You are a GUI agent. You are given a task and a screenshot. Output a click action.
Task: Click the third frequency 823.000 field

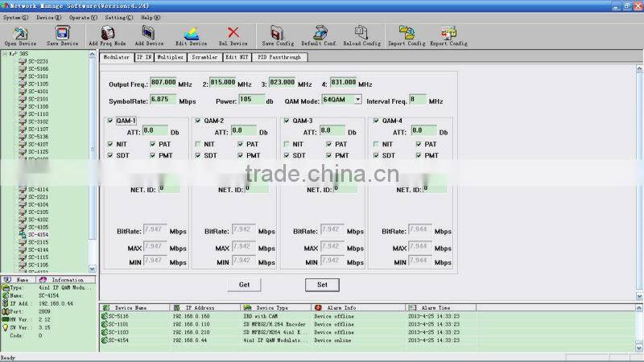[283, 83]
